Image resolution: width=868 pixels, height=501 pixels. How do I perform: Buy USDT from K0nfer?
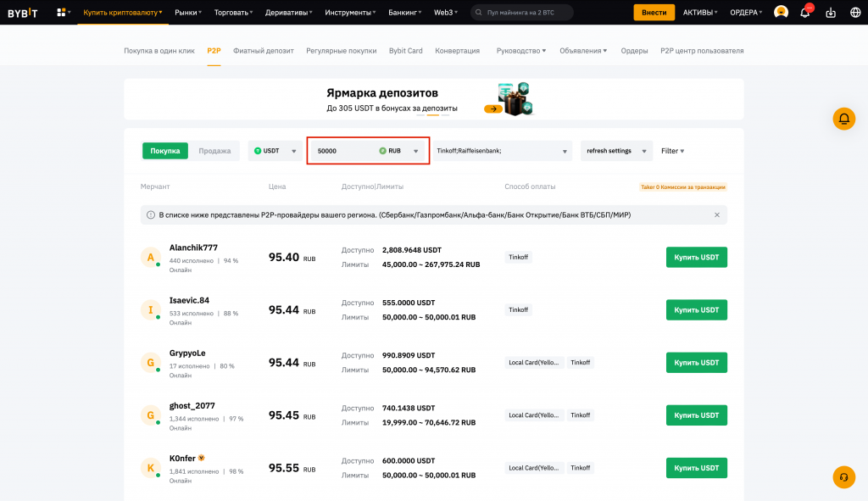[697, 468]
